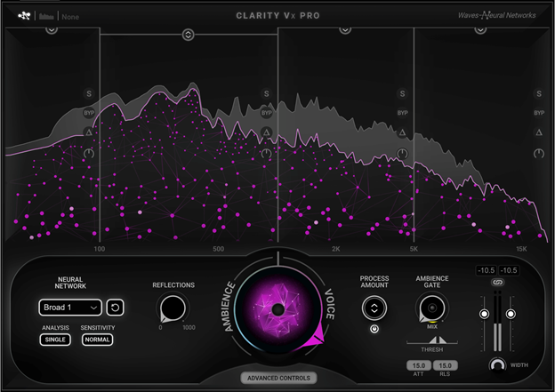
Task: Toggle the second band's power icon
Action: pyautogui.click(x=266, y=154)
